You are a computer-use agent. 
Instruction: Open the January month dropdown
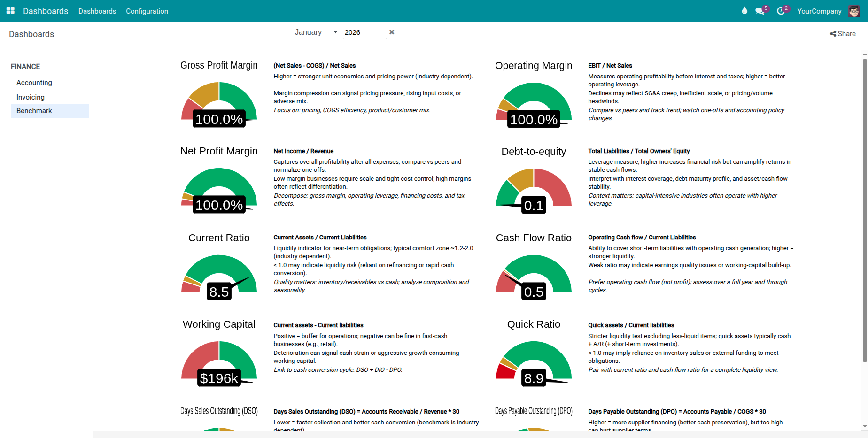tap(315, 32)
